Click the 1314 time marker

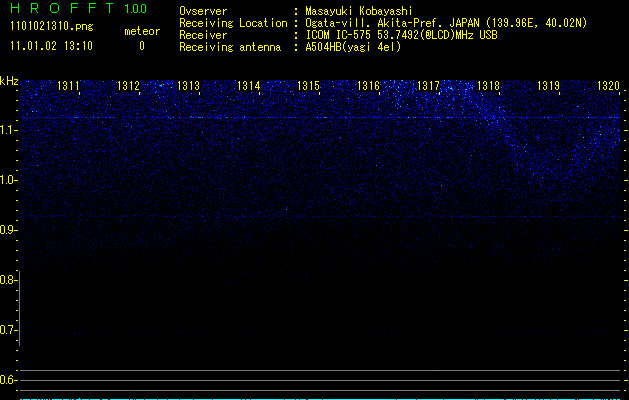[x=248, y=86]
